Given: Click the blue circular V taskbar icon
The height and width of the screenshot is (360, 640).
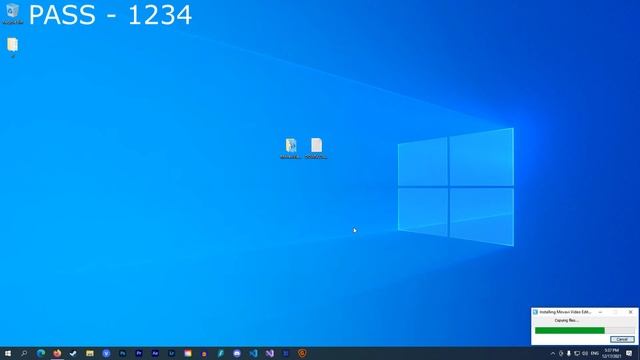Looking at the screenshot, I should click(106, 353).
